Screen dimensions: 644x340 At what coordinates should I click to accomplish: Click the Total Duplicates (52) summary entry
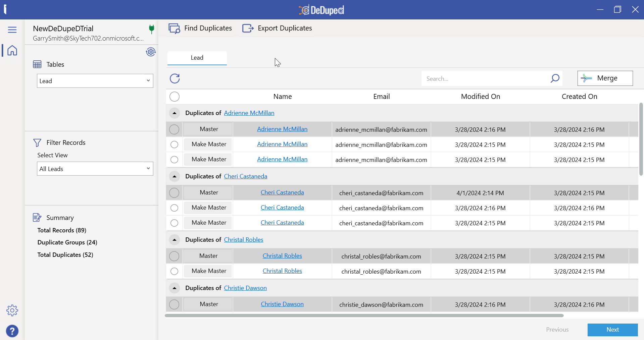pos(65,255)
